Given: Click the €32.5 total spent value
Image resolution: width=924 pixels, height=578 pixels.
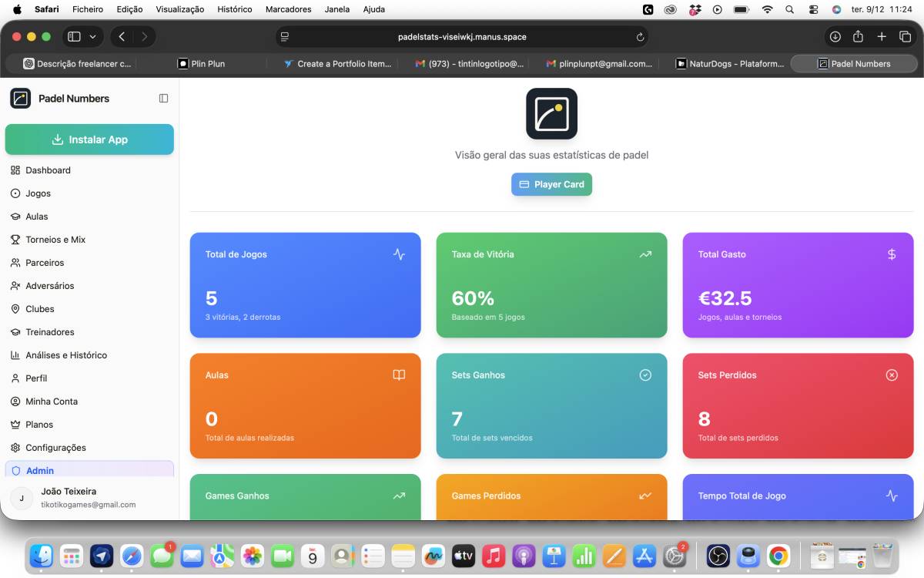Looking at the screenshot, I should (x=725, y=298).
